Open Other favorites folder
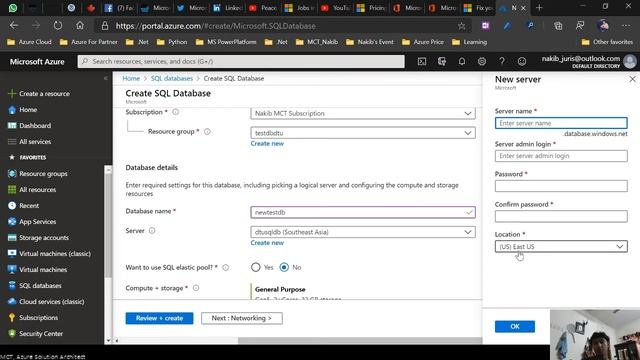Viewport: 640px width, 360px height. 607,42
